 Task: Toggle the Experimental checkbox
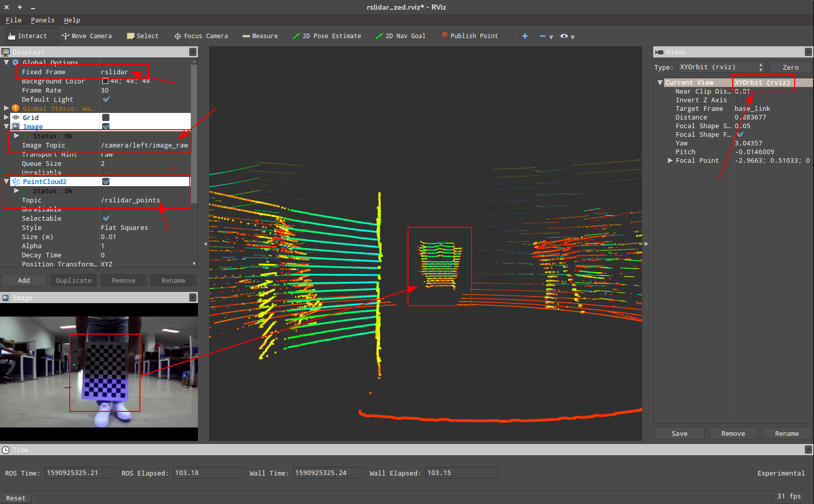click(x=750, y=473)
